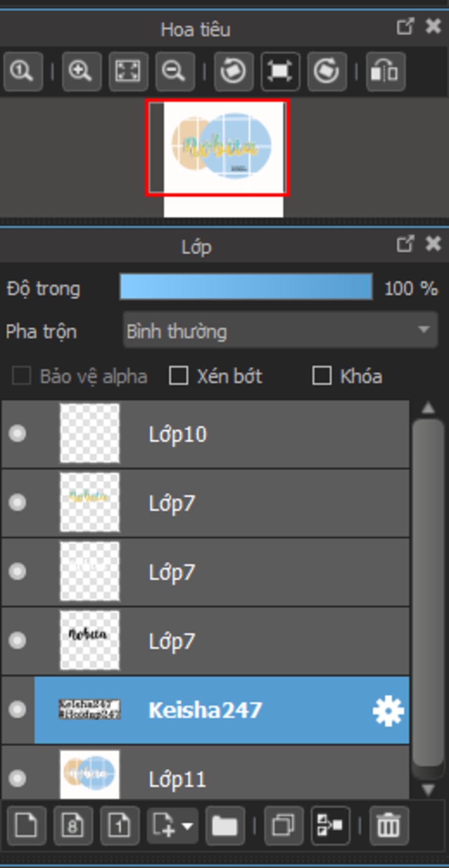
Task: Add a new 8-bit layer
Action: click(73, 825)
